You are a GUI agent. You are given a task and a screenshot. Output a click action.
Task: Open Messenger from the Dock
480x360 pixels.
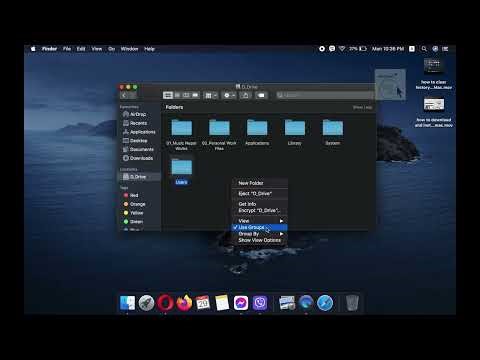pos(241,303)
